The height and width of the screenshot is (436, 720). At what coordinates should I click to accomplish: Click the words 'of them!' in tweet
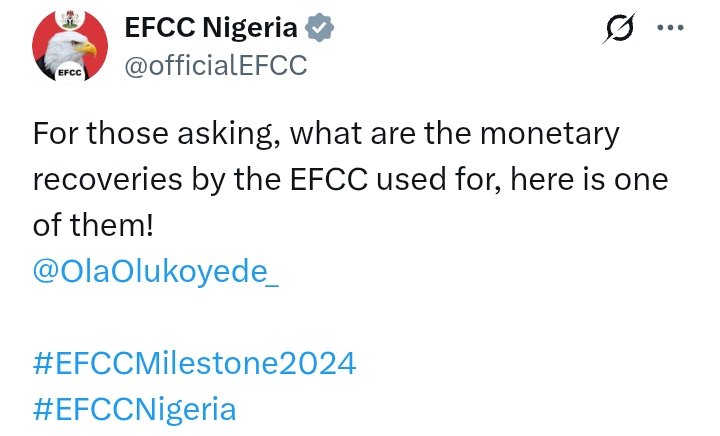coord(92,225)
